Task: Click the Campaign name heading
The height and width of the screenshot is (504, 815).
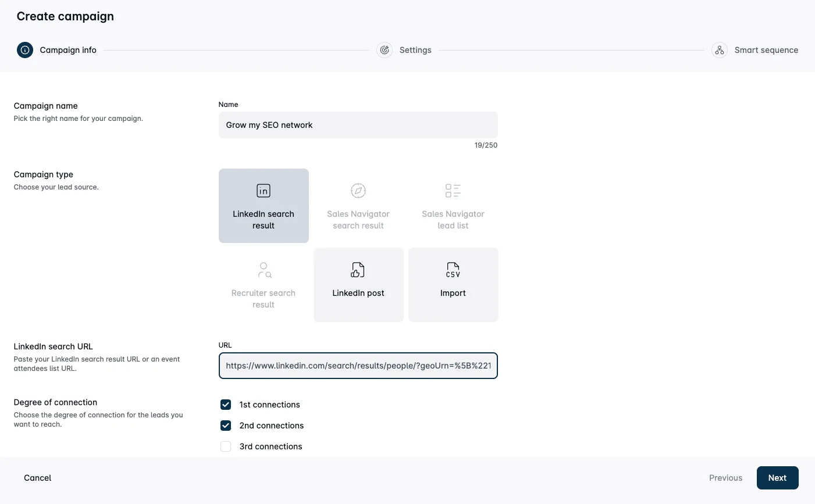Action: tap(46, 106)
